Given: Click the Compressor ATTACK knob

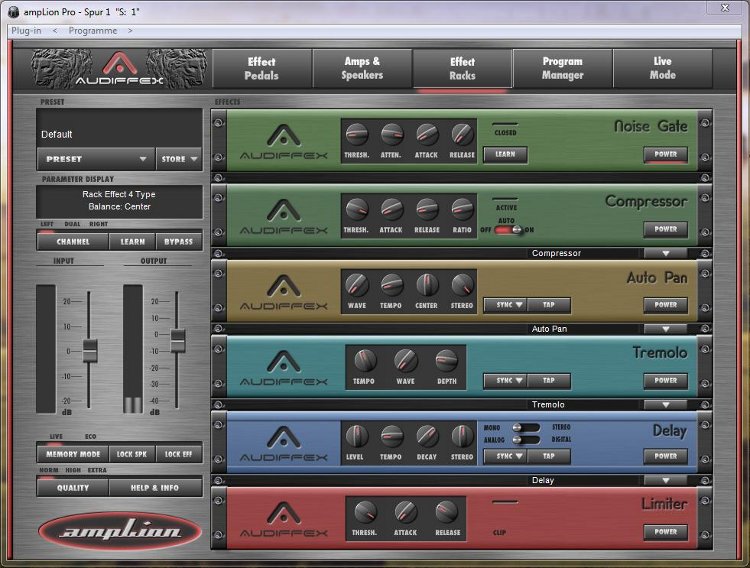Looking at the screenshot, I should pyautogui.click(x=392, y=210).
